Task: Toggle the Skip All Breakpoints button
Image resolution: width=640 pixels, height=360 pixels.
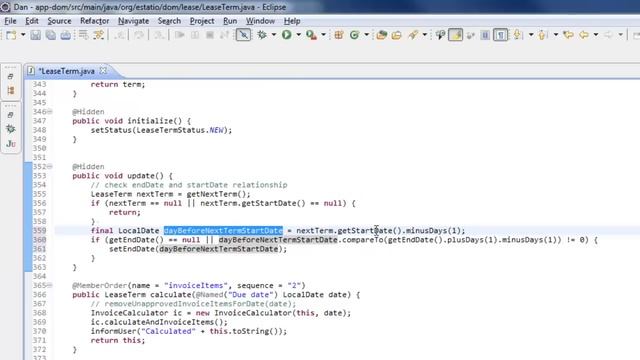Action: (x=243, y=35)
